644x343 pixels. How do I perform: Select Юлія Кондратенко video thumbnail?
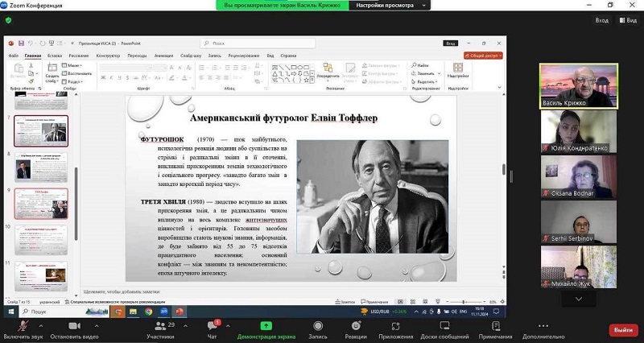click(579, 131)
